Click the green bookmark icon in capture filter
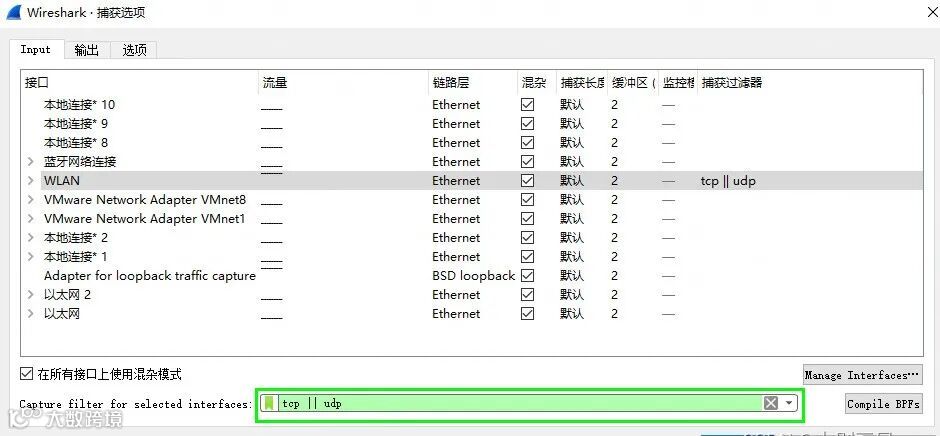The width and height of the screenshot is (940, 436). click(270, 404)
